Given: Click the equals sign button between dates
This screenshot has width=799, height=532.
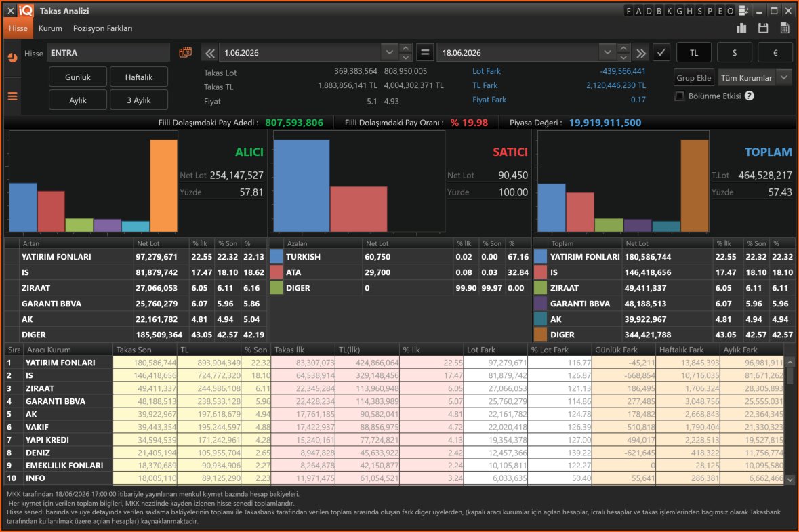Looking at the screenshot, I should (424, 52).
